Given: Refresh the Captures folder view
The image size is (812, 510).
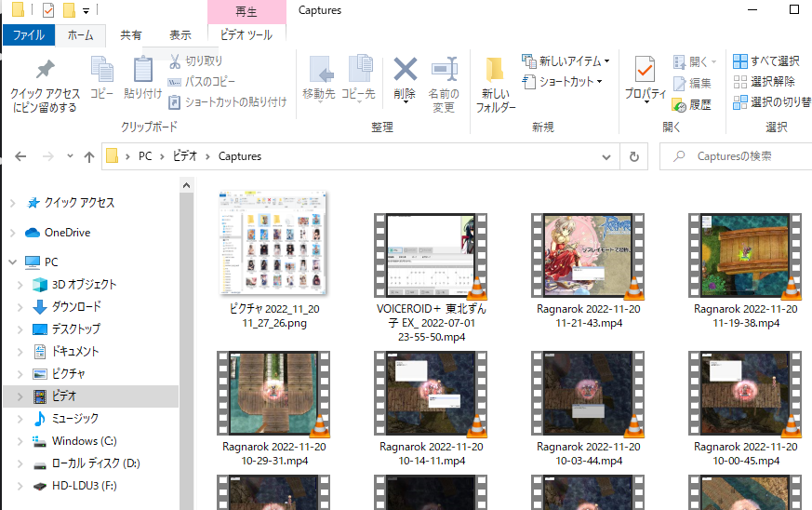Looking at the screenshot, I should (x=633, y=156).
